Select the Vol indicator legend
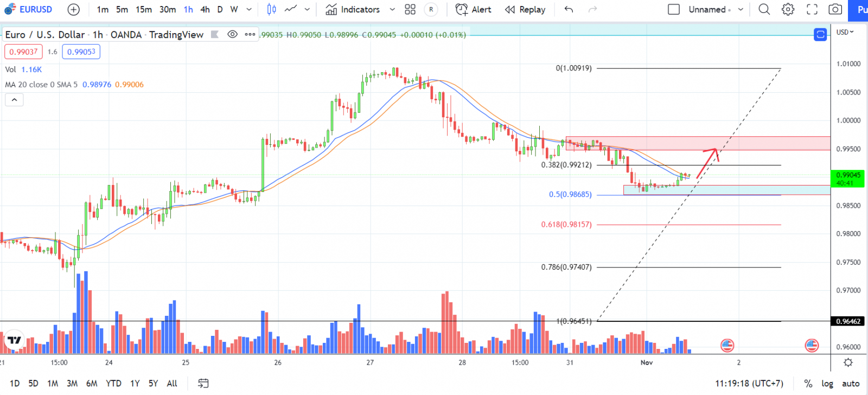This screenshot has height=395, width=868. click(x=23, y=69)
